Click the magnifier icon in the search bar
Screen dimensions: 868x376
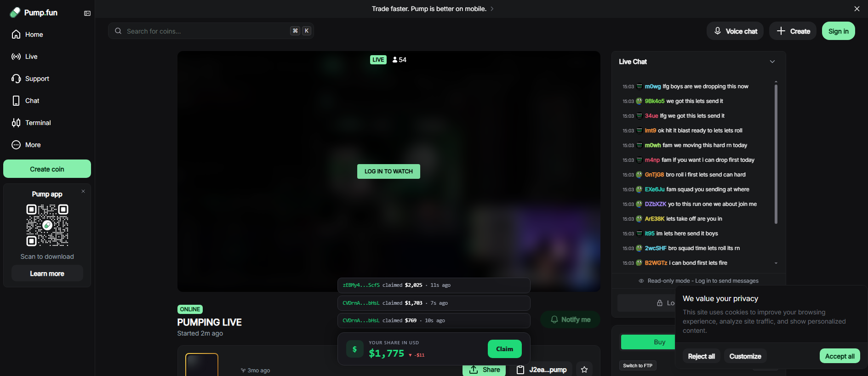click(x=118, y=31)
